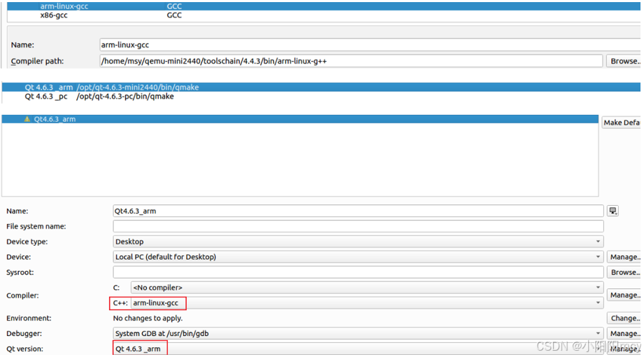The height and width of the screenshot is (357, 644).
Task: Select the Qt 4.6.3 _pc qmake row
Action: tap(321, 96)
